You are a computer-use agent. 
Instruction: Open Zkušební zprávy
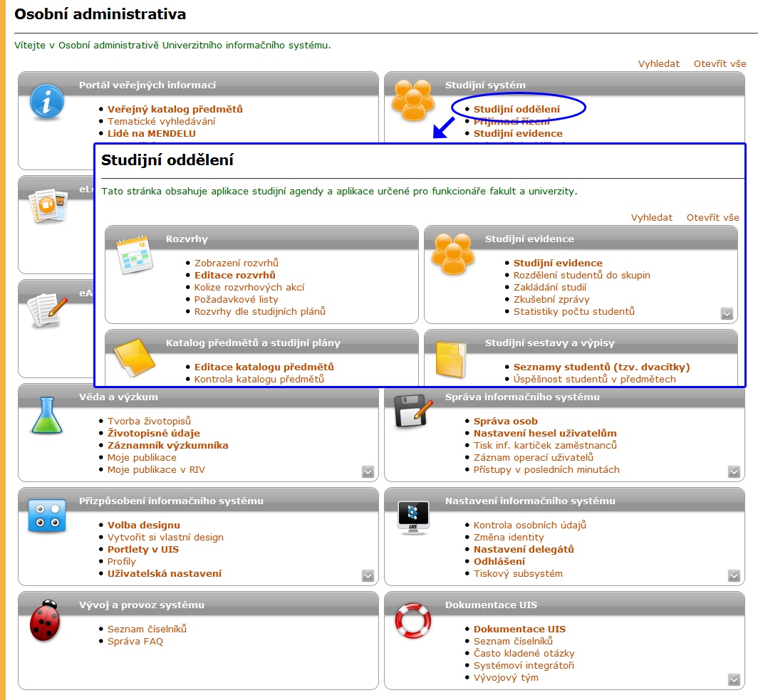(x=551, y=300)
